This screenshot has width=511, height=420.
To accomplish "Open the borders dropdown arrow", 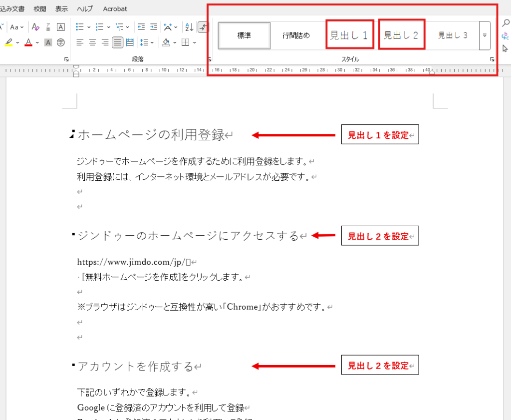I will point(194,42).
